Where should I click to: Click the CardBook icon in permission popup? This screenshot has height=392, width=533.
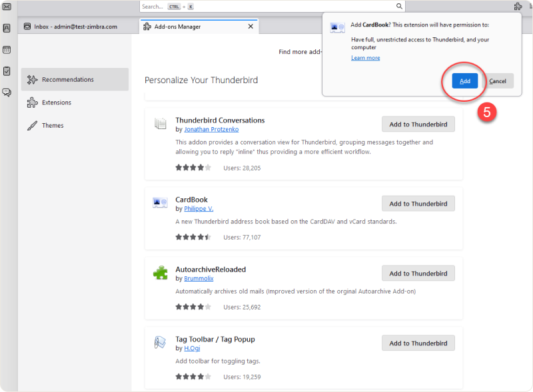[337, 27]
